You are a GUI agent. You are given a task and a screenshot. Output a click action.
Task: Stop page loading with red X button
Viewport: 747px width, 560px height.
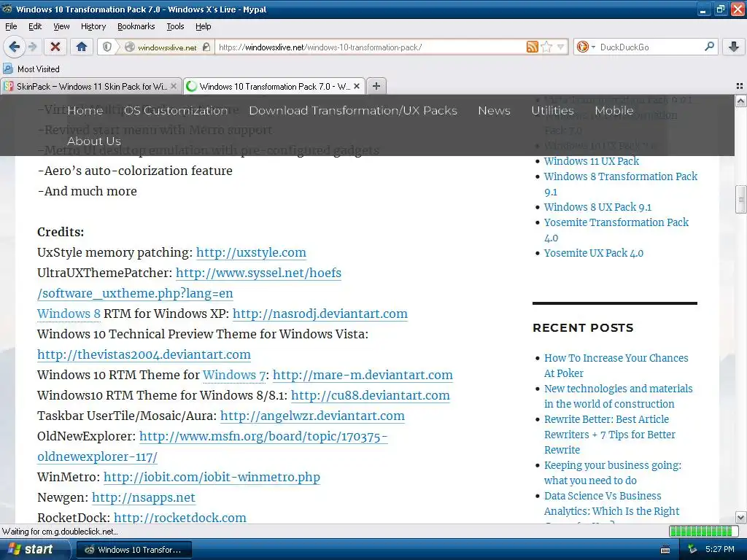click(55, 47)
